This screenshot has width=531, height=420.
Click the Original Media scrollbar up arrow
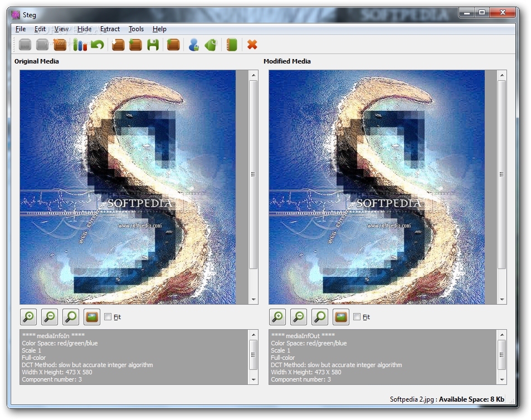[254, 75]
